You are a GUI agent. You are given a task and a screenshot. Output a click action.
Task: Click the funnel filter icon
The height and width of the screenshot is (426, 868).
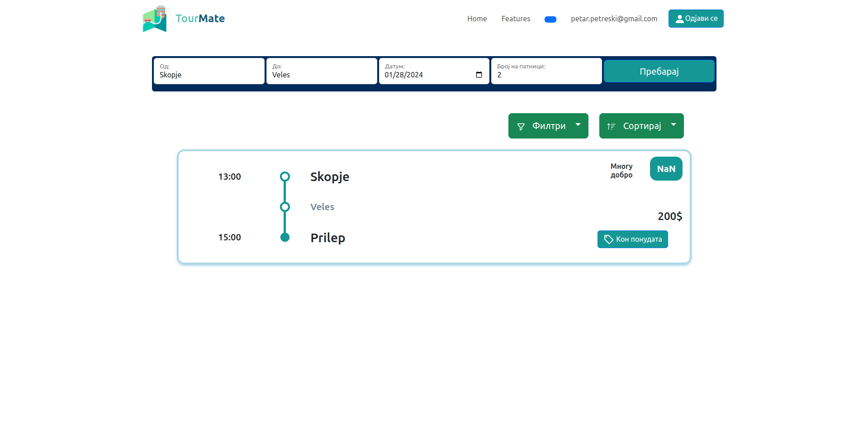pyautogui.click(x=521, y=127)
